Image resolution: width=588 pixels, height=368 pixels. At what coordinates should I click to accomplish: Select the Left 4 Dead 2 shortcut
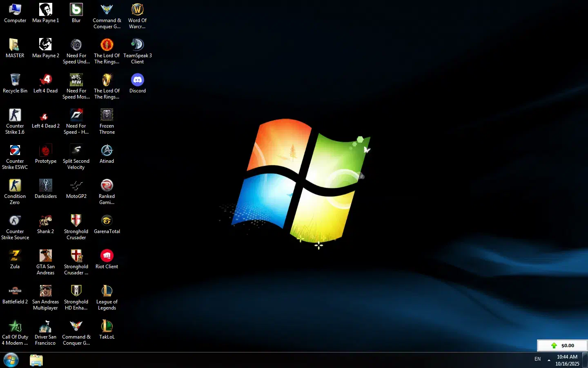pyautogui.click(x=45, y=115)
